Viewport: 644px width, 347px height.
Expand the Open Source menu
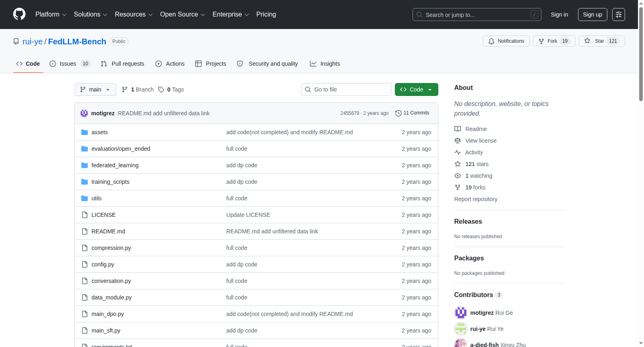tap(183, 15)
